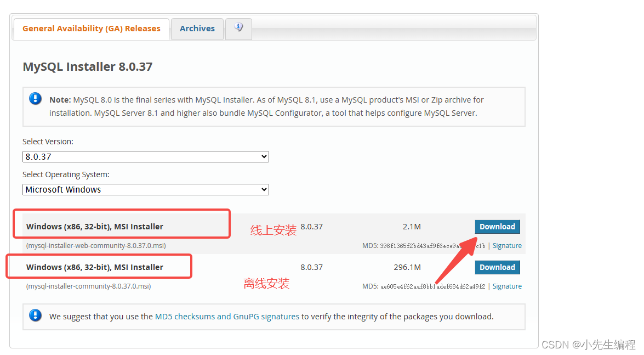Click the MySQL Installer 8.0.37 heading
The image size is (644, 355).
(x=87, y=66)
